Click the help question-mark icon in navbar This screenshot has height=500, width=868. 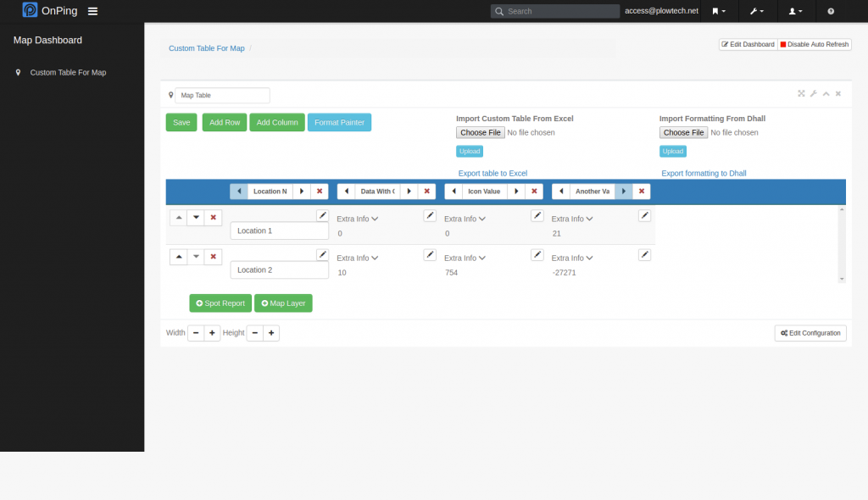click(x=830, y=11)
